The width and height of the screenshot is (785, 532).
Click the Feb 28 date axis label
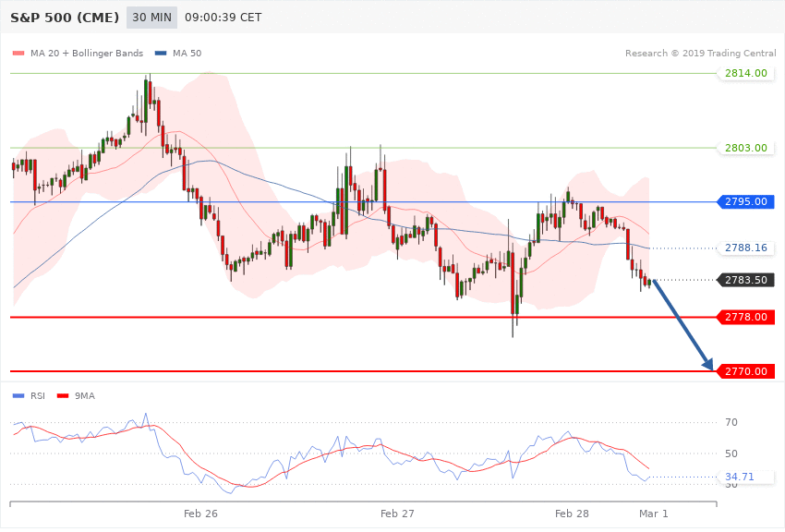coord(572,514)
